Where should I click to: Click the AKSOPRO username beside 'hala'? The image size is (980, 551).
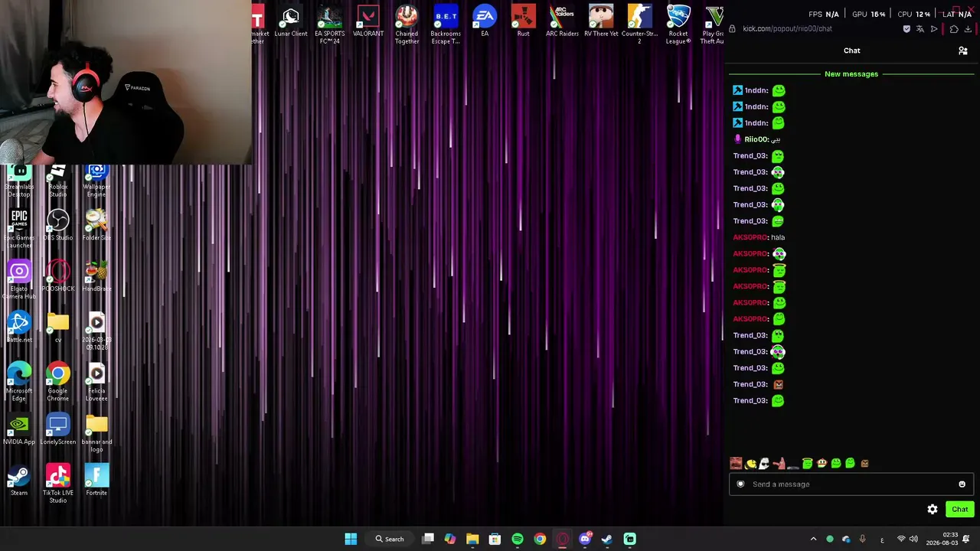(x=750, y=237)
